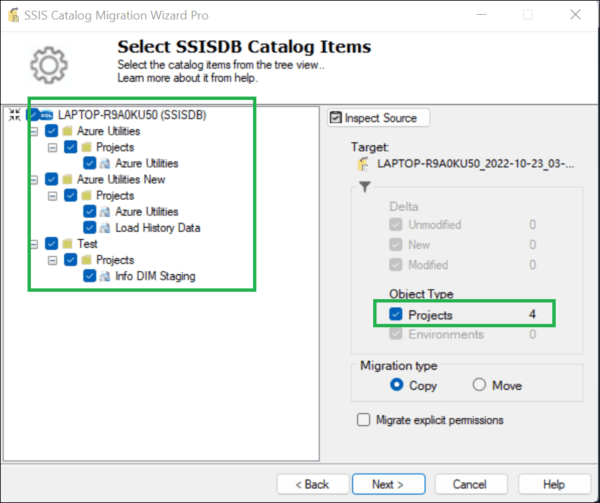Click the Info DIM Staging project icon
Viewport: 600px width, 503px height.
coord(104,276)
